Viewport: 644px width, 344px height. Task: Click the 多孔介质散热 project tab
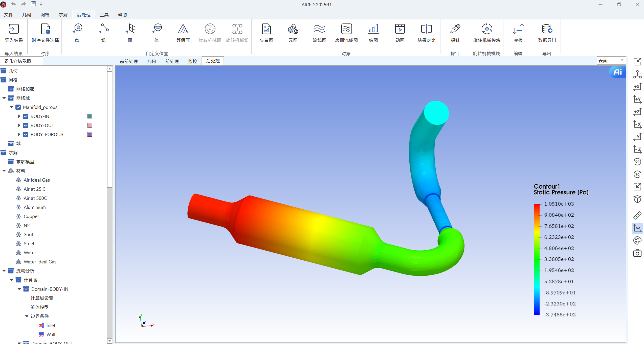point(21,61)
